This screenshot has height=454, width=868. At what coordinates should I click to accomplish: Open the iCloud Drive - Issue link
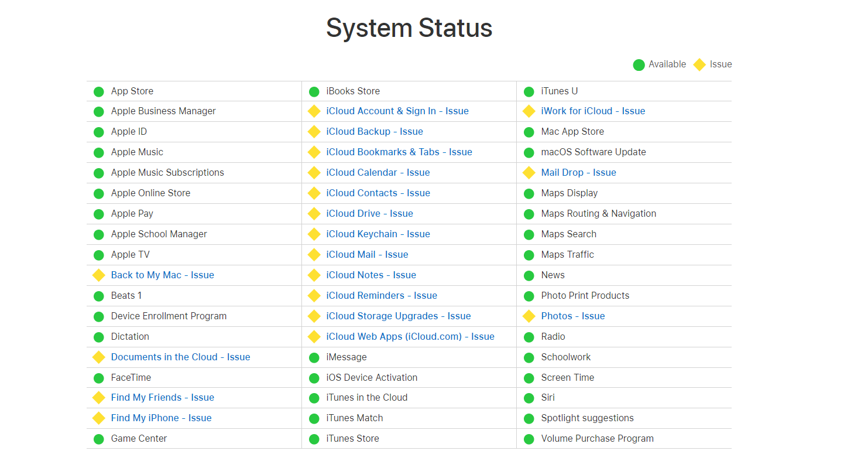370,214
